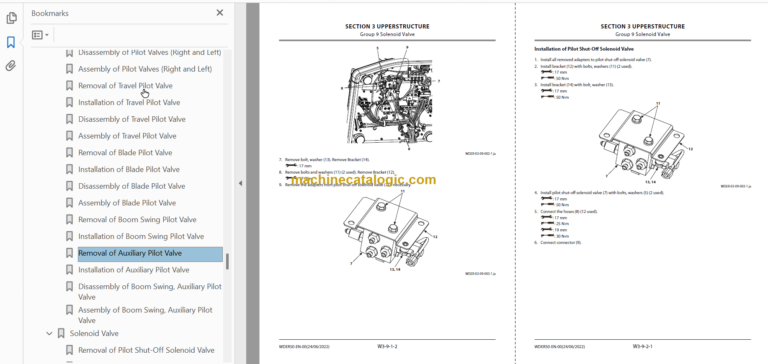Collapse the navigation pane using left arrow

point(240,183)
